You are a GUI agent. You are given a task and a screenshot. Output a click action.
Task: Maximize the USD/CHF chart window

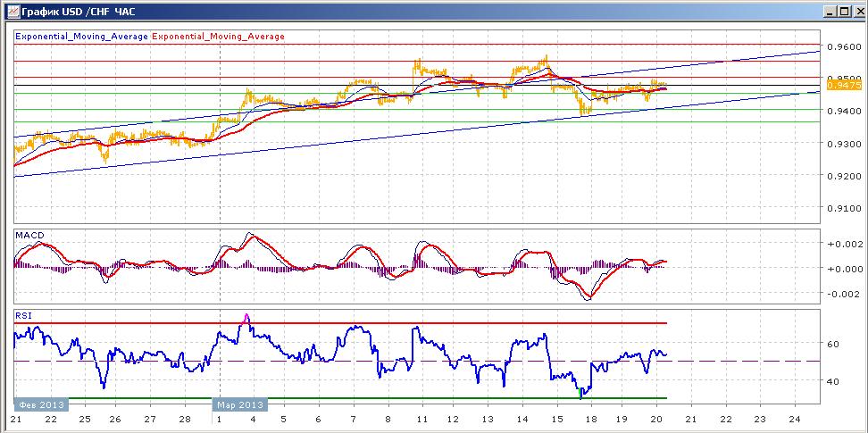click(843, 11)
